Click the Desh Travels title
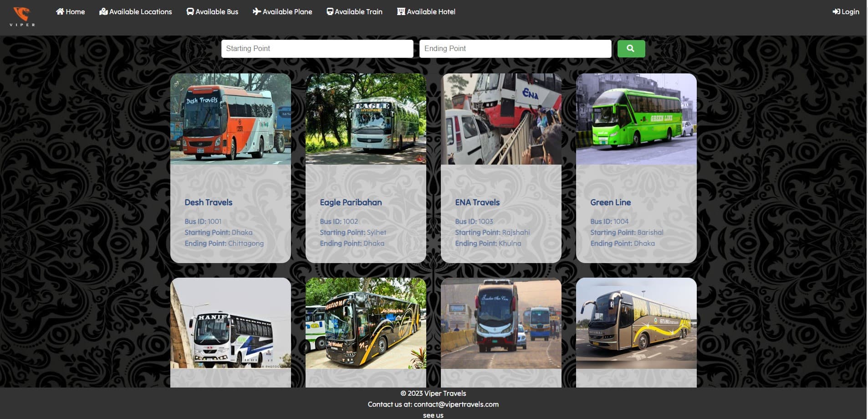The width and height of the screenshot is (868, 419). tap(208, 202)
